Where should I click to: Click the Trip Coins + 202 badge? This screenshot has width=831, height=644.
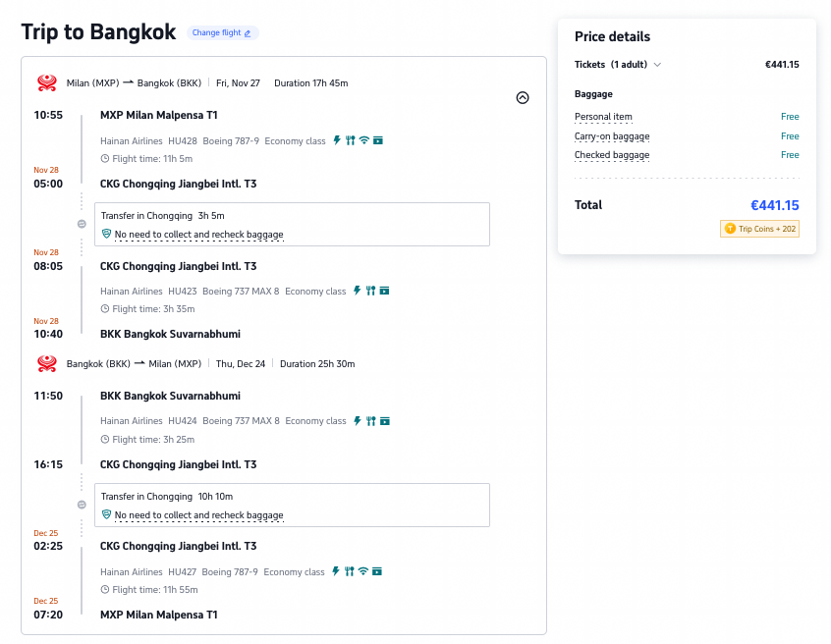click(759, 229)
